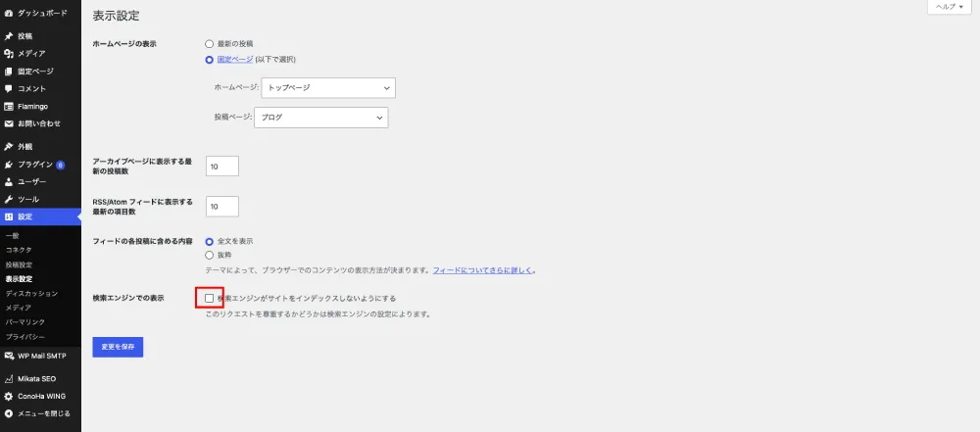Click the pages icon beside 固定ページ

(9, 72)
